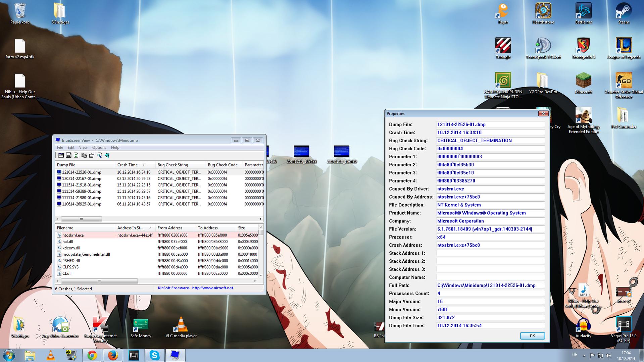644x362 pixels.
Task: Select the Audacity desktop shortcut
Action: click(x=583, y=327)
